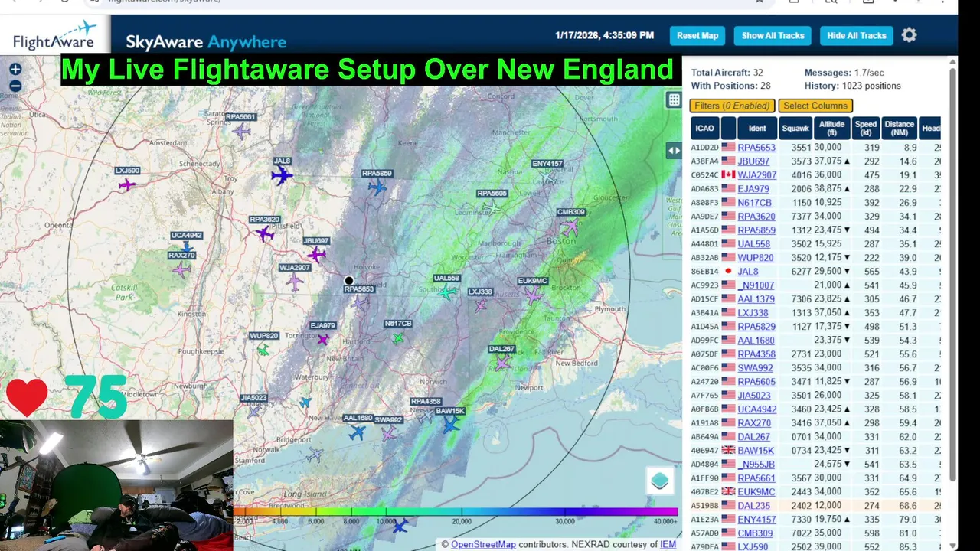Open the Select Columns chooser
The image size is (980, 551).
(x=815, y=106)
